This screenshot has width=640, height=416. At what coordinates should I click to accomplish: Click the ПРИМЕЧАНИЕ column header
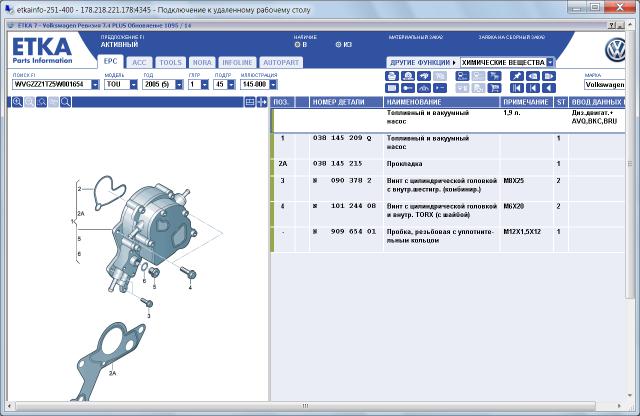(x=526, y=102)
